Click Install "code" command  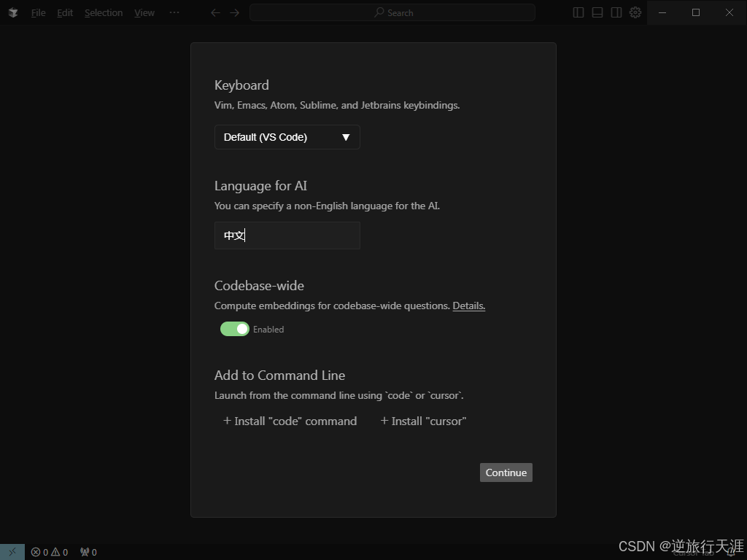(x=290, y=421)
